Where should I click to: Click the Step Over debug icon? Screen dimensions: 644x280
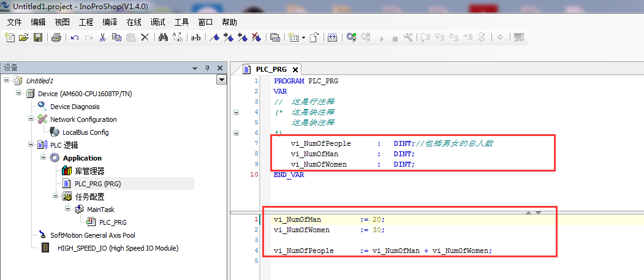pyautogui.click(x=426, y=37)
